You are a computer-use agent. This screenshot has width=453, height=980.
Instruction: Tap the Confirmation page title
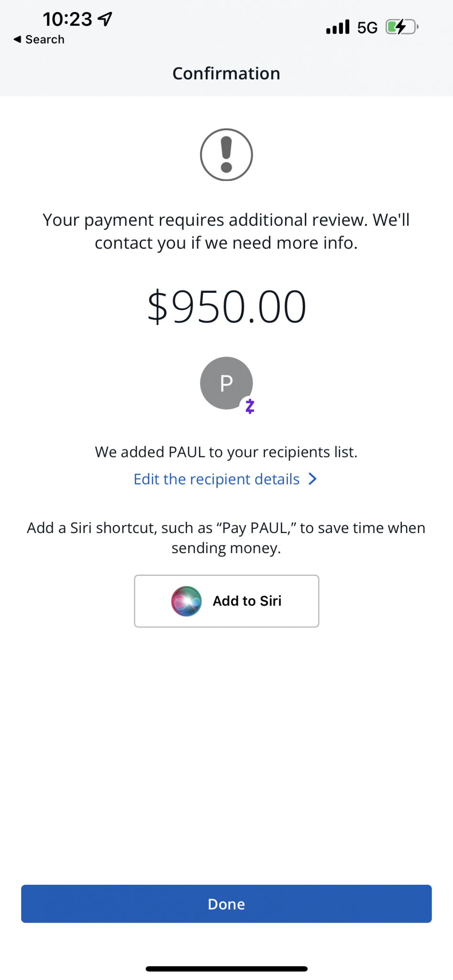(x=226, y=73)
